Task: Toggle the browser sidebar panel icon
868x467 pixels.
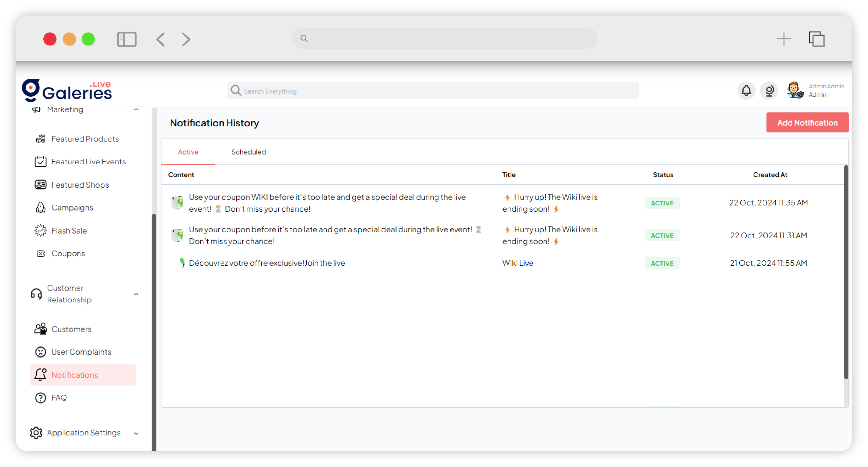Action: pos(127,39)
